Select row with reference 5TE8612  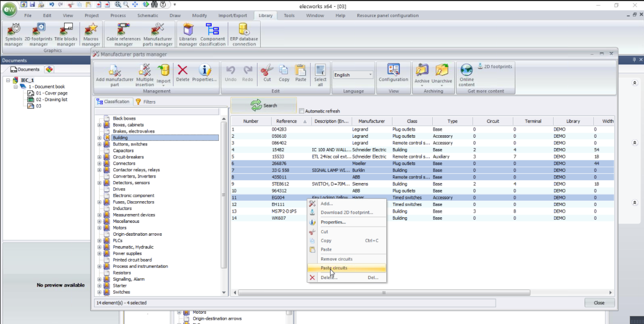pos(422,184)
